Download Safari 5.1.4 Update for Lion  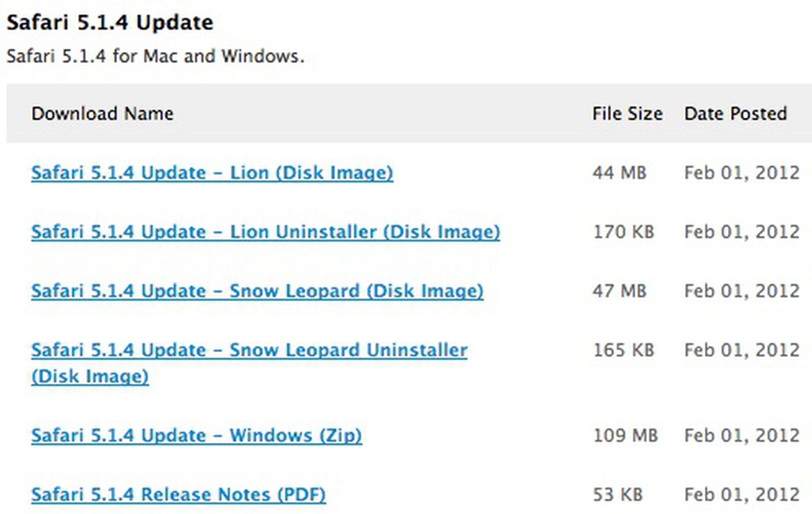[x=211, y=173]
